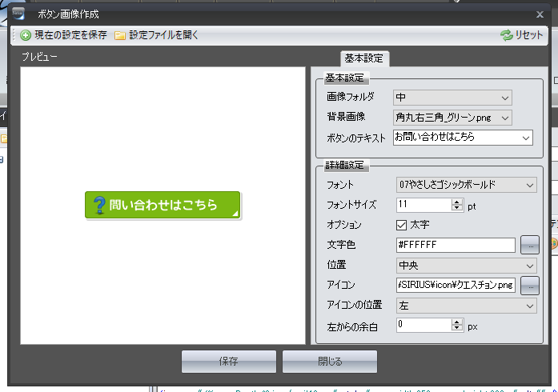
Task: Open the icon file browse button
Action: click(529, 285)
